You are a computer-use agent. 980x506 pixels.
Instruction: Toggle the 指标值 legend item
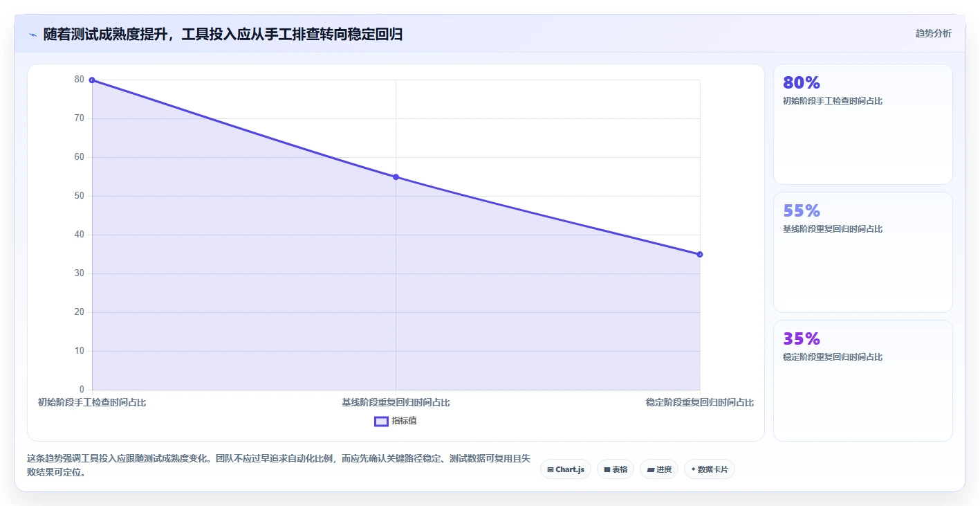[x=396, y=421]
